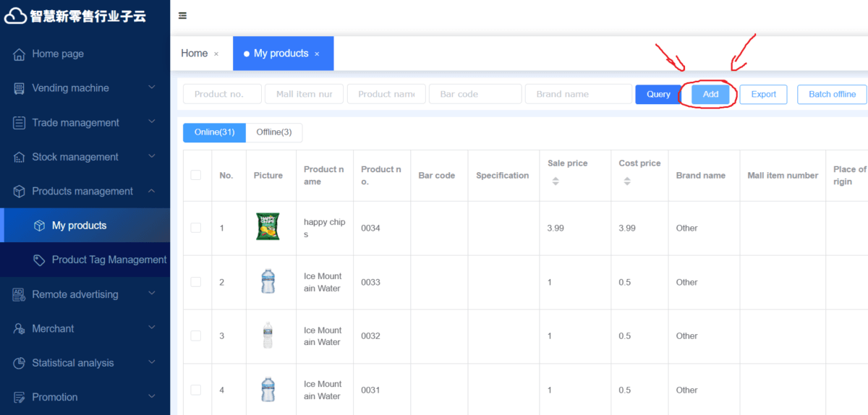Collapse Products management section chevron
The image size is (868, 415).
click(152, 191)
